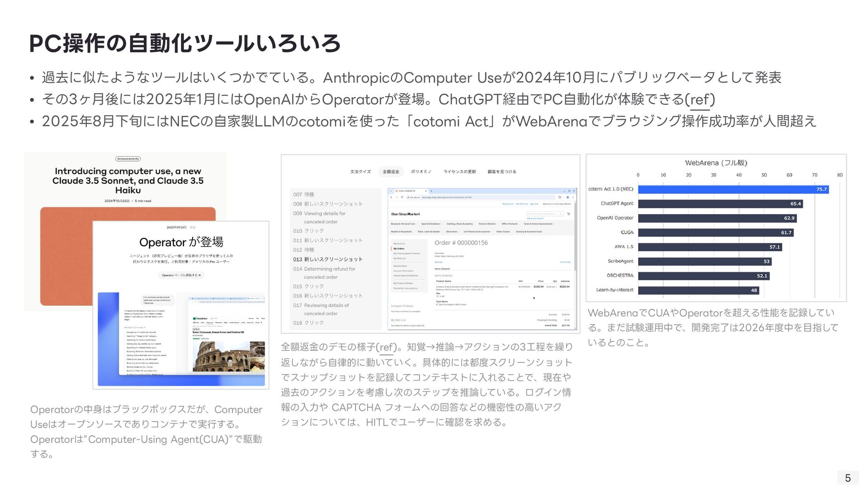
Task: Select the 全額返金 tab
Action: tap(391, 172)
